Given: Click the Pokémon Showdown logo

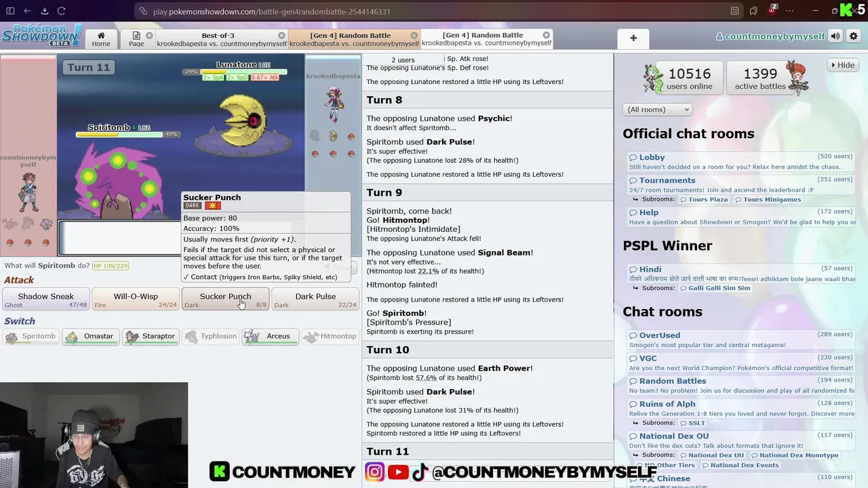Looking at the screenshot, I should 41,35.
